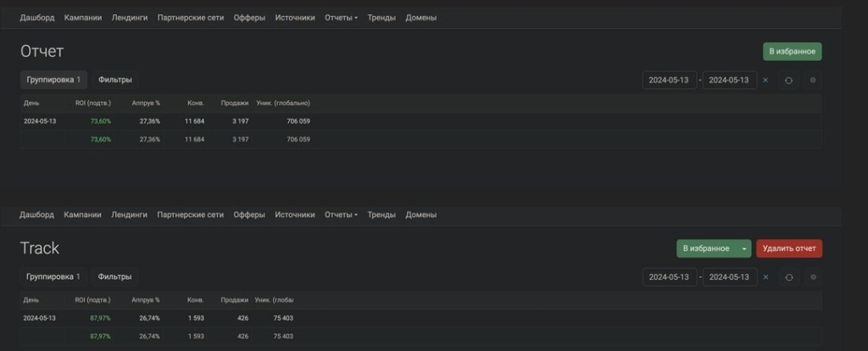Clear date range in Track report
The height and width of the screenshot is (351, 868).
point(765,277)
